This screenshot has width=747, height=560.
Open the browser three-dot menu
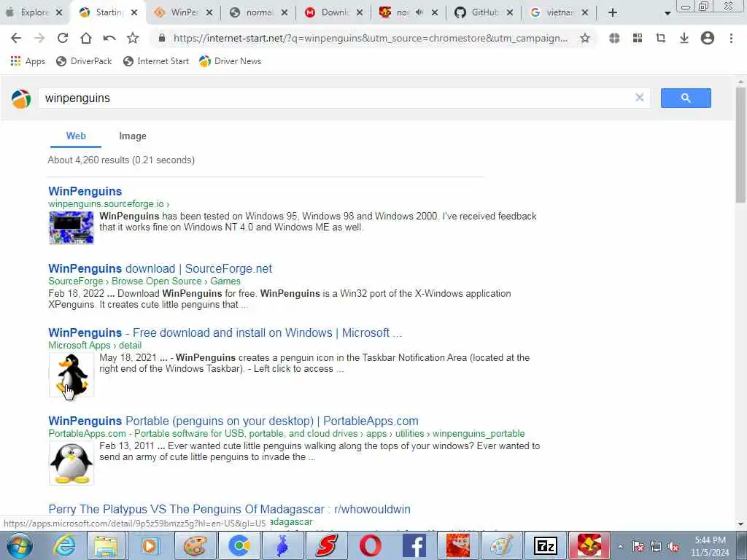tap(731, 38)
